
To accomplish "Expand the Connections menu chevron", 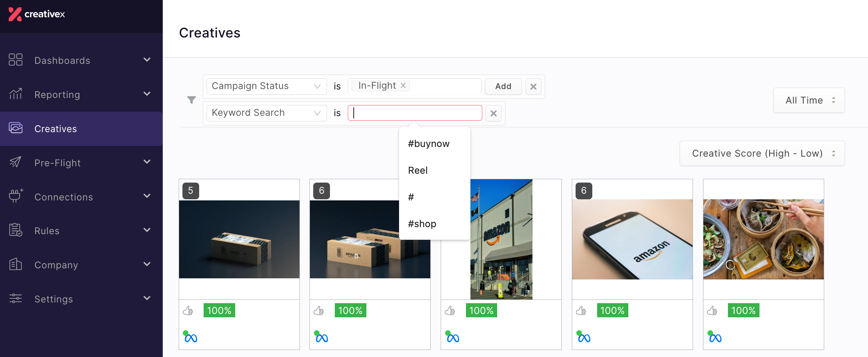I will pos(147,196).
